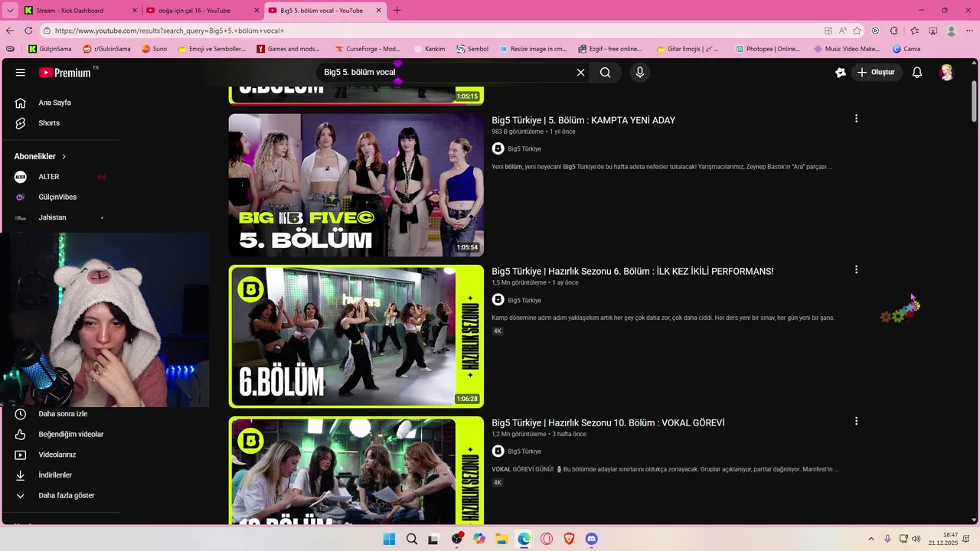Show hidden system tray icons chevron
980x551 pixels.
pos(871,539)
